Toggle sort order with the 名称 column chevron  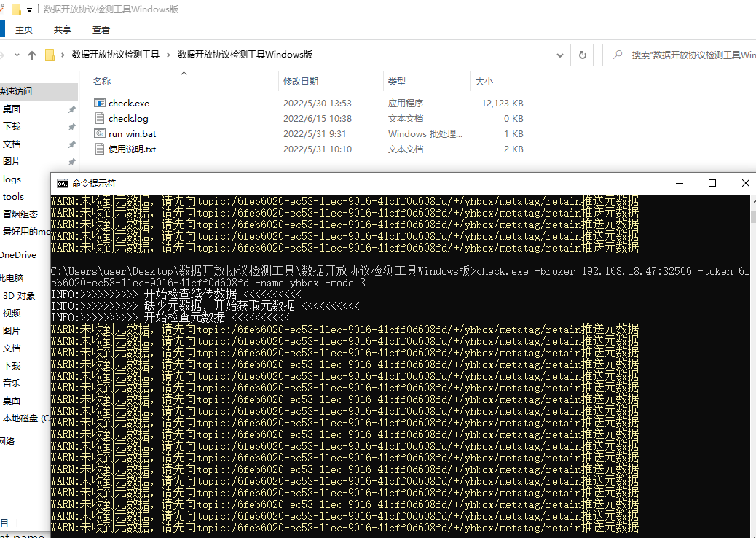184,74
